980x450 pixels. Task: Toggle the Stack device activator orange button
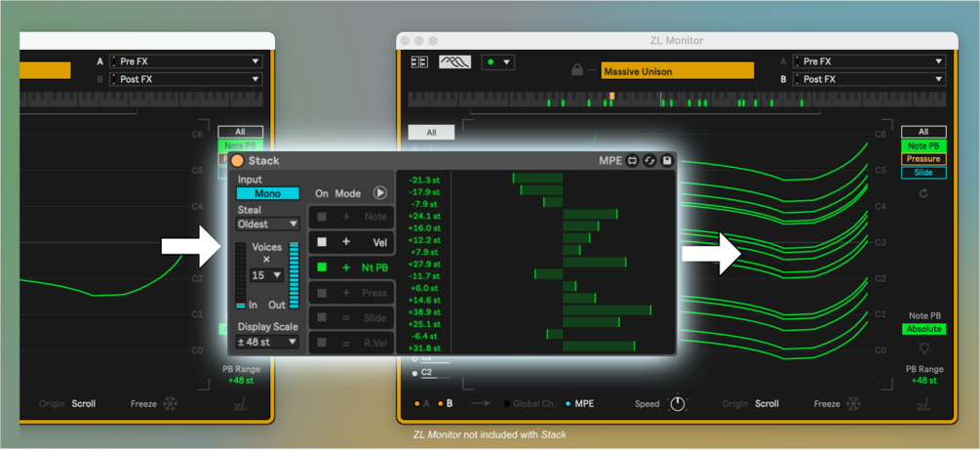click(x=238, y=161)
